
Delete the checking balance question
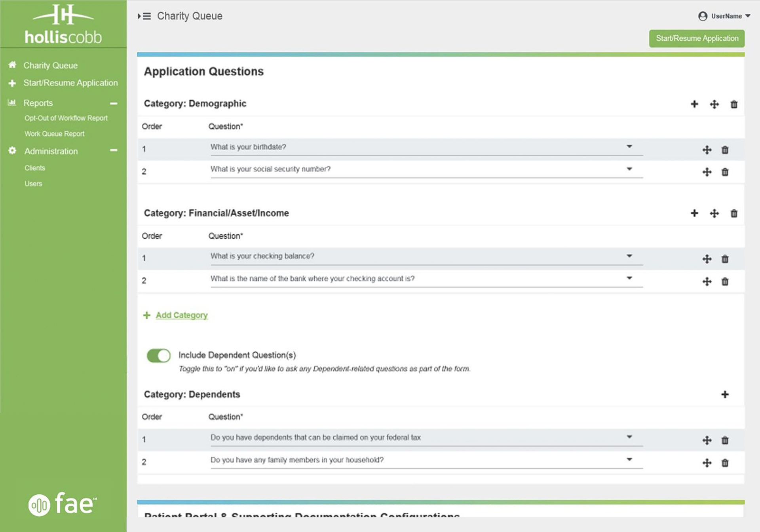pos(725,259)
